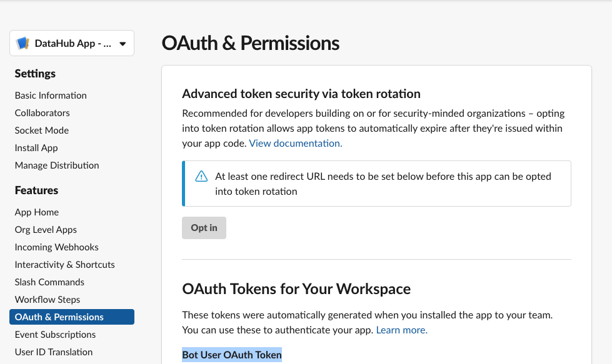Open Workflow Steps feature
This screenshot has width=612, height=364.
[x=48, y=300]
